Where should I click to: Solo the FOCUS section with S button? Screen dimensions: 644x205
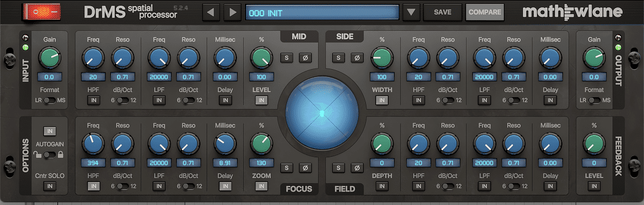287,168
